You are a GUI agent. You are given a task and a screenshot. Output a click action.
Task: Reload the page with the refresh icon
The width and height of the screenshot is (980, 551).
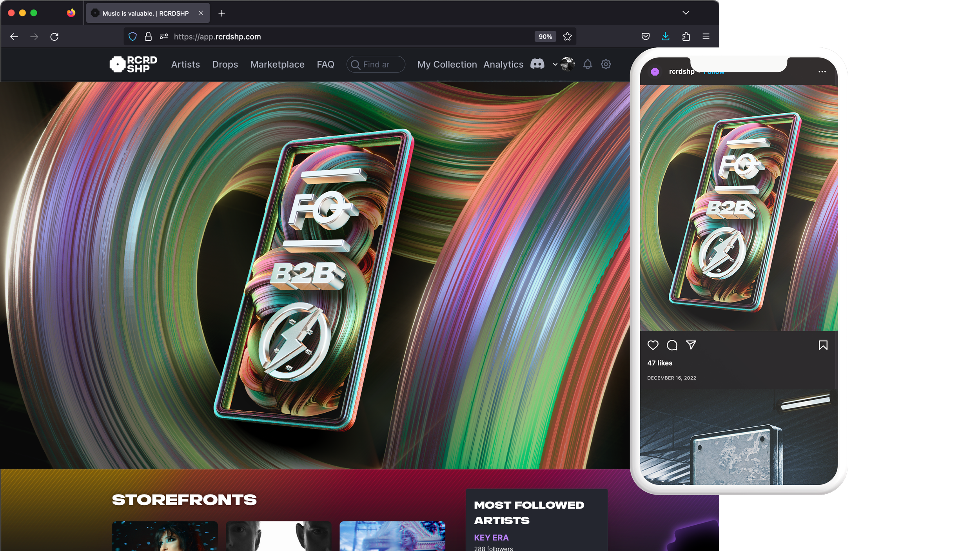54,36
